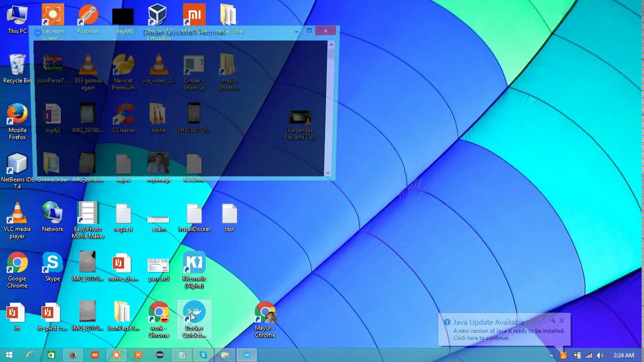Open Mi PC Suite taskbar icon

pos(95,355)
